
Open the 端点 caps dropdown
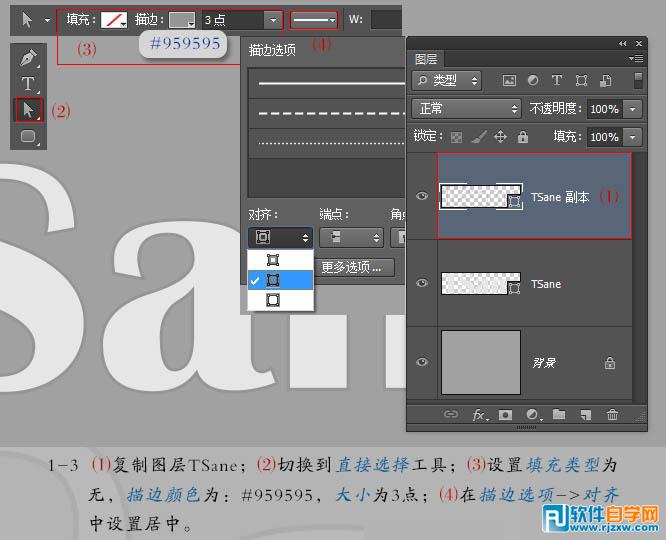pyautogui.click(x=351, y=237)
